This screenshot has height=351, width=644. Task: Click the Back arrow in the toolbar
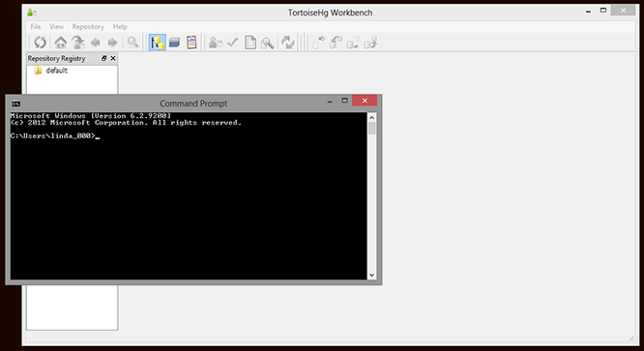pyautogui.click(x=96, y=43)
